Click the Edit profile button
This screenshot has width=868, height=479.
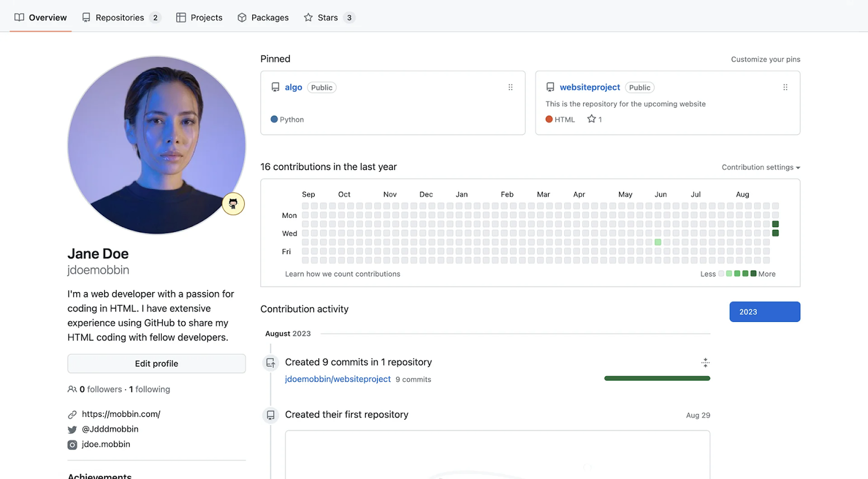(x=156, y=364)
